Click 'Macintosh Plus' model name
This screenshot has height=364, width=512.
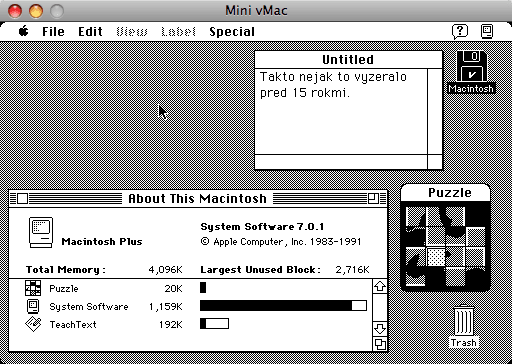(102, 241)
